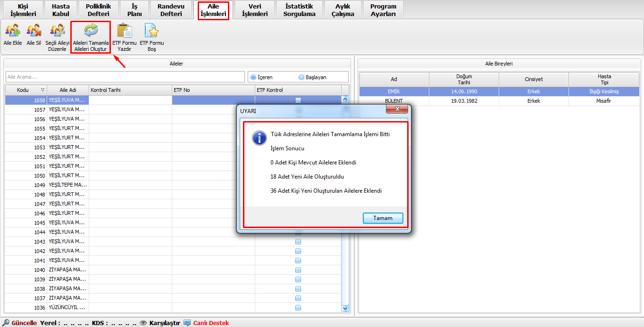Select the İçeren radio button
The image size is (644, 327).
pyautogui.click(x=253, y=77)
